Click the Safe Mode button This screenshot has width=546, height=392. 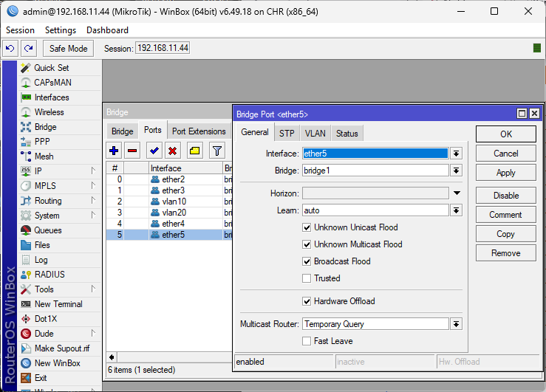click(x=68, y=48)
